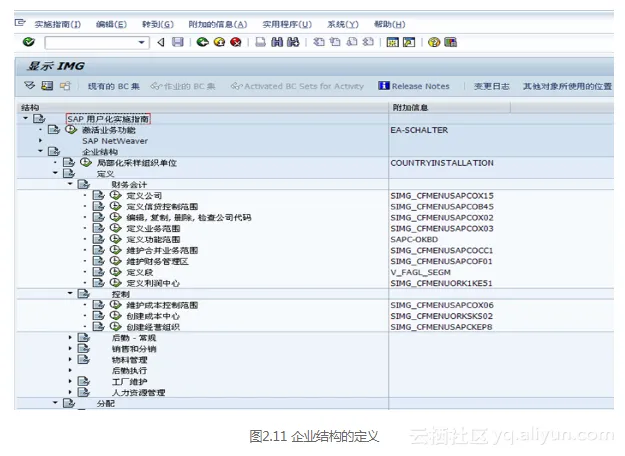
Task: Open the 附加的信息(A) menu
Action: [x=218, y=24]
